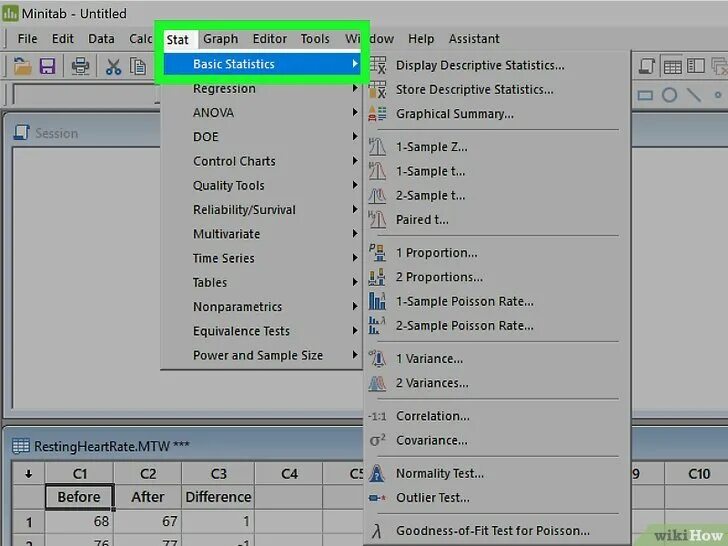This screenshot has height=546, width=728.
Task: Open the Graph menu
Action: point(221,39)
